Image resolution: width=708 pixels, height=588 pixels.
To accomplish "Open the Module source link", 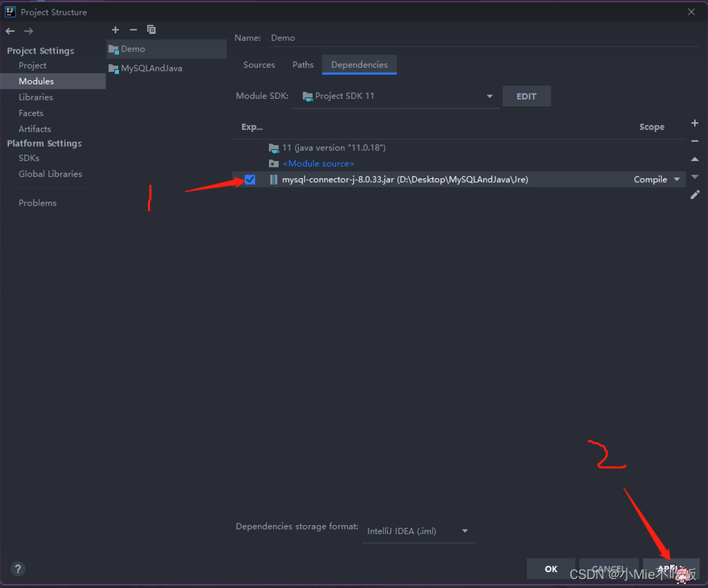I will [x=318, y=163].
